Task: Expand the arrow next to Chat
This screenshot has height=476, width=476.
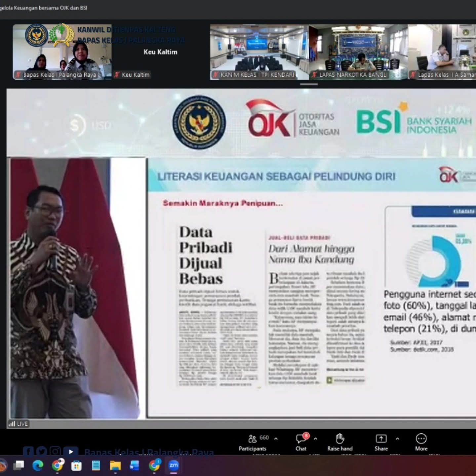Action: 315,439
